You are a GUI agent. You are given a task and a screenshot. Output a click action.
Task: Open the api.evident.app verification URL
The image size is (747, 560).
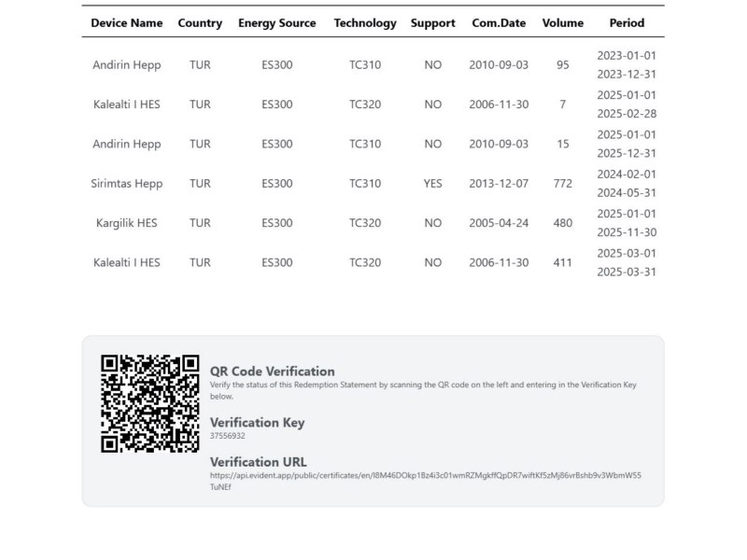point(425,475)
